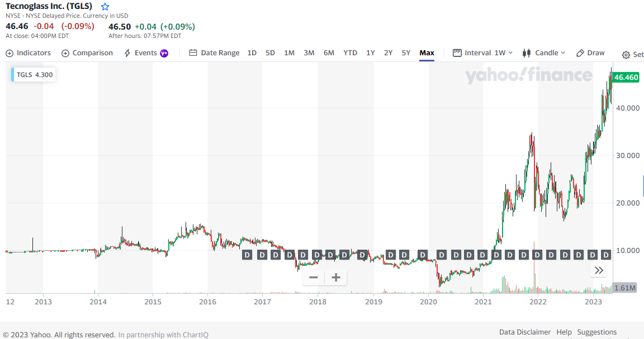
Task: Click the 30.000 price axis label
Action: point(628,156)
